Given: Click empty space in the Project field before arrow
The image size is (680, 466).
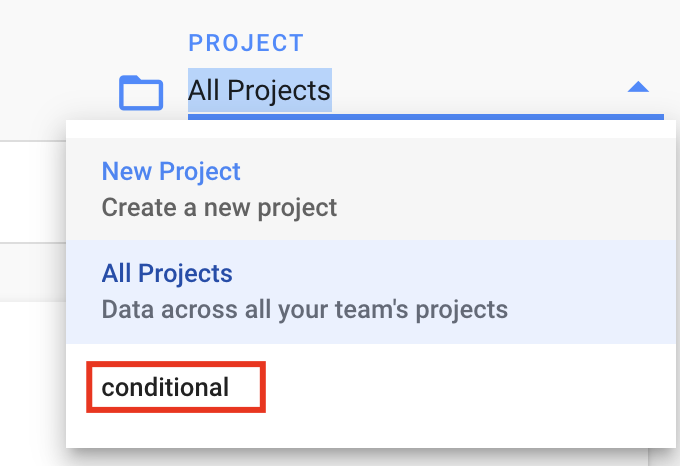Looking at the screenshot, I should tap(477, 90).
